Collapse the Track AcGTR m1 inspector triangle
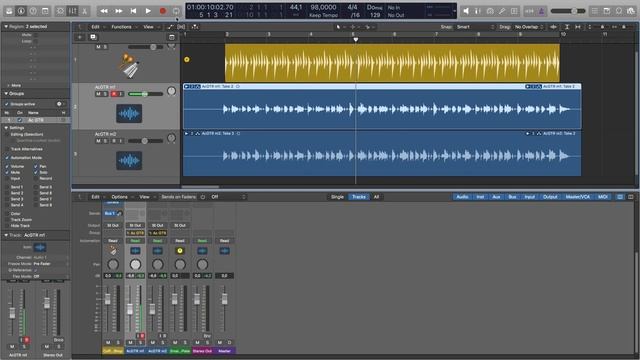The height and width of the screenshot is (360, 640). [x=6, y=235]
